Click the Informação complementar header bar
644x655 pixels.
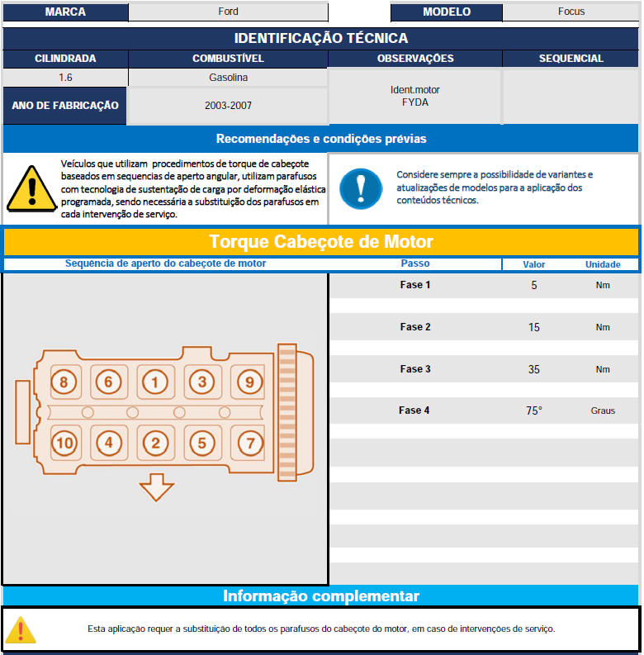pos(321,596)
